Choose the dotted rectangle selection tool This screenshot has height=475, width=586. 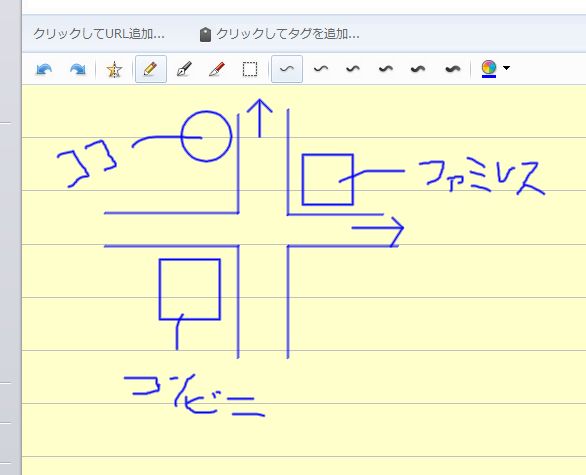(x=250, y=70)
